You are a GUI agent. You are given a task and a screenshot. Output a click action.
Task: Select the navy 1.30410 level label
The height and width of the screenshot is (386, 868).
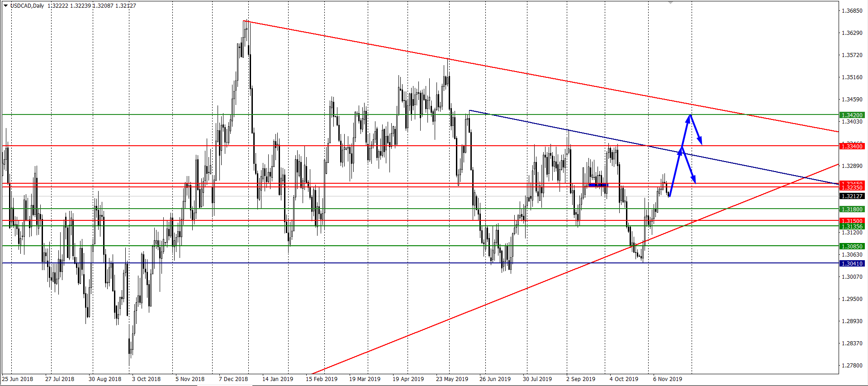tap(852, 263)
